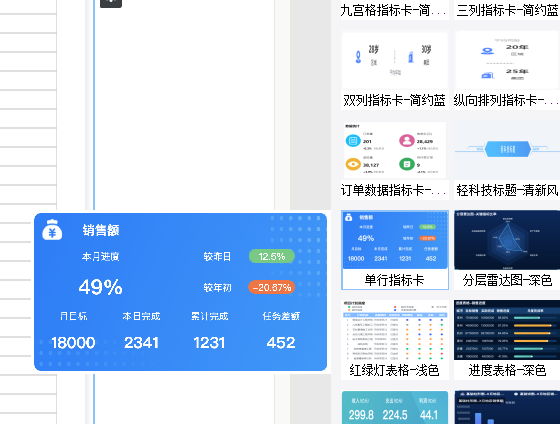Click the 本月进度 label in the card

(x=100, y=256)
